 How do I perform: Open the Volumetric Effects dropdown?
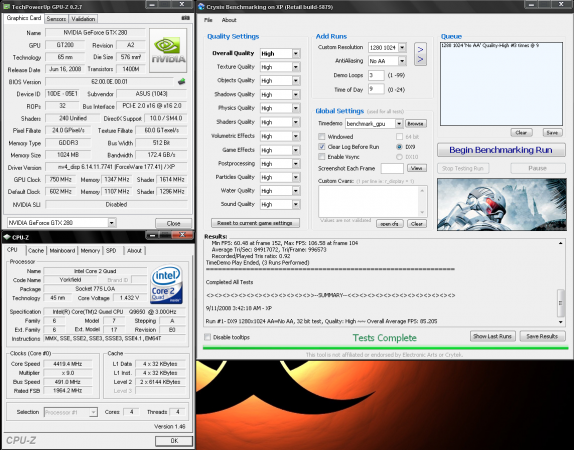[296, 136]
